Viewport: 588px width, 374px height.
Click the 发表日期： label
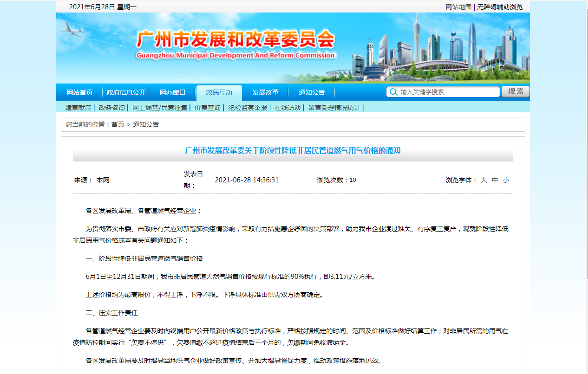point(193,180)
